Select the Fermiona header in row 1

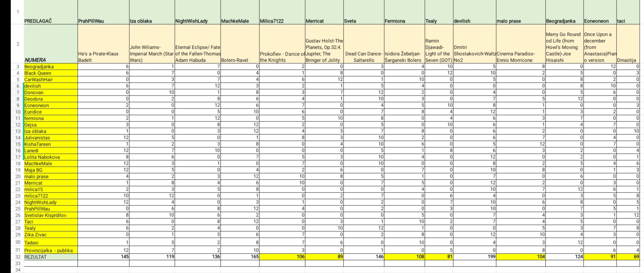405,12
